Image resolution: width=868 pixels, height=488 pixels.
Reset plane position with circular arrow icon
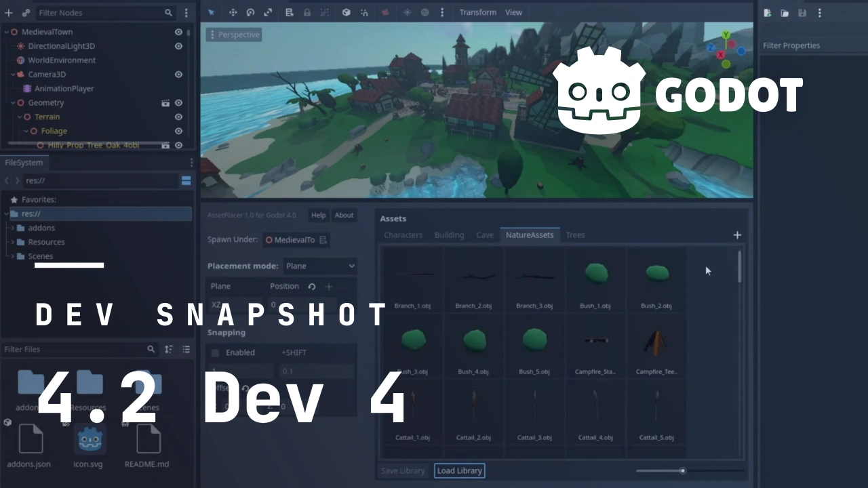(312, 287)
